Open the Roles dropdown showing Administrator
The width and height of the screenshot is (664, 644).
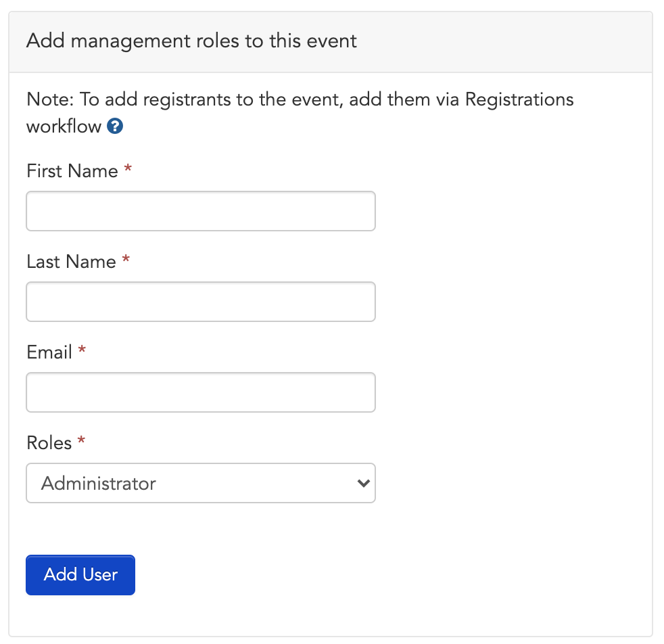(x=201, y=483)
